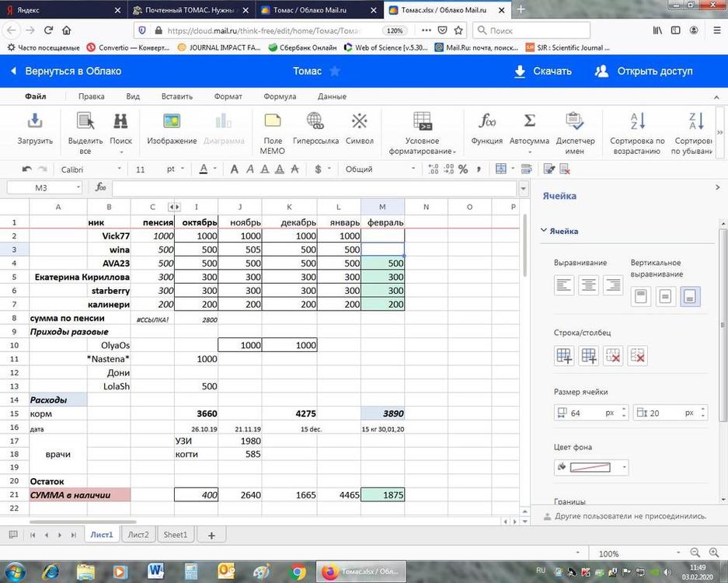This screenshot has width=728, height=583.
Task: Toggle left horizontal alignment in cell panel
Action: pos(565,285)
